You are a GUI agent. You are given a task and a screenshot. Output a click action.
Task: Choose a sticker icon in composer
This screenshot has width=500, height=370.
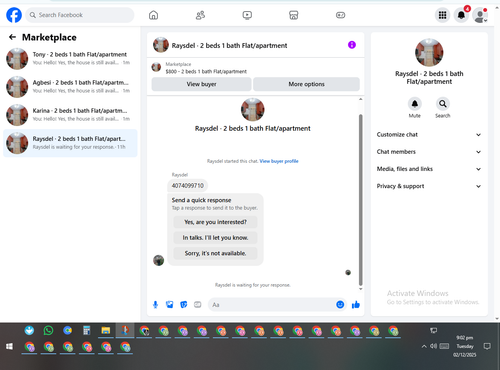[184, 304]
